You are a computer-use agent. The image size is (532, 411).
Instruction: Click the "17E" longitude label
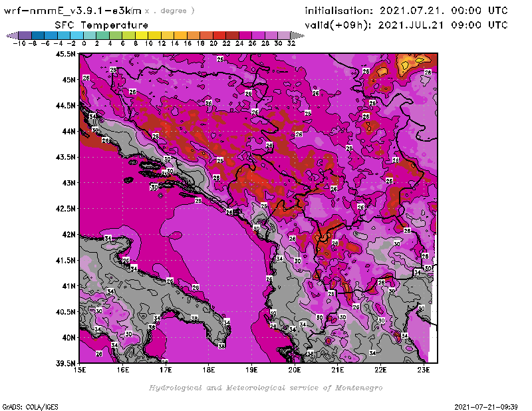[x=166, y=370]
